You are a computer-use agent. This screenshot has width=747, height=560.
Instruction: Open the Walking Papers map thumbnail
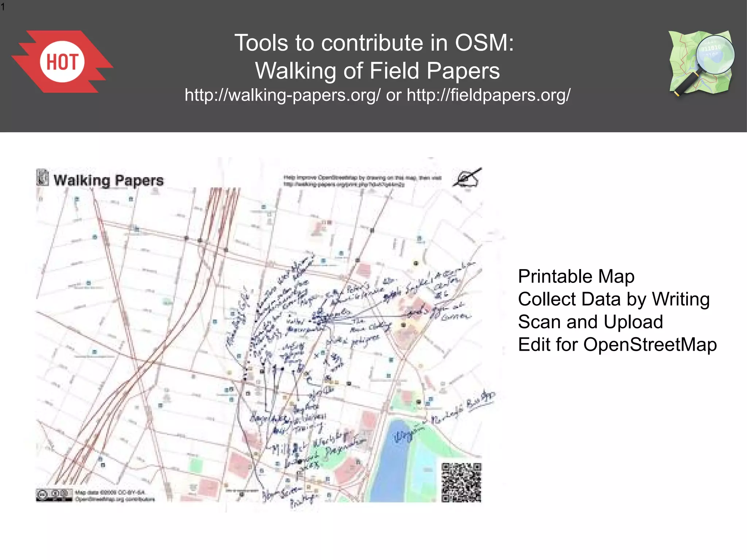pos(259,335)
